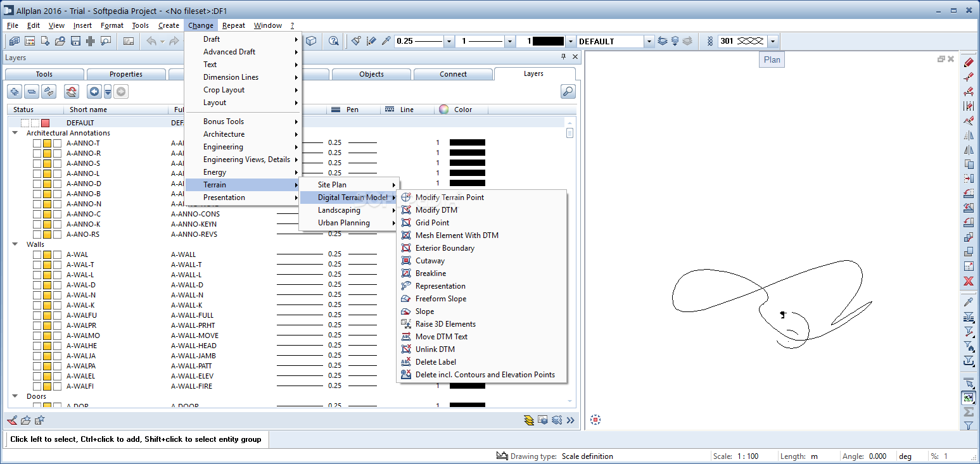The width and height of the screenshot is (980, 464).
Task: Open the pen thickness 0.25 dropdown
Action: pos(449,41)
